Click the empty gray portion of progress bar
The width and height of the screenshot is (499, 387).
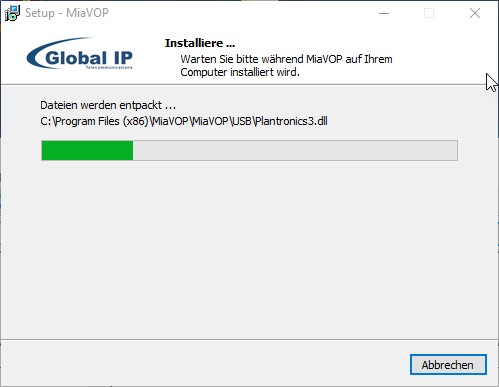tap(295, 150)
